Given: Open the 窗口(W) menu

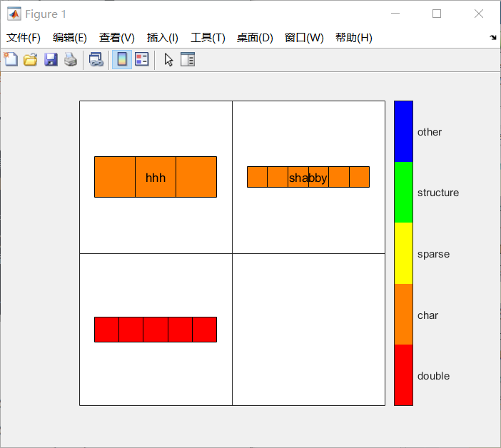Looking at the screenshot, I should click(x=304, y=38).
